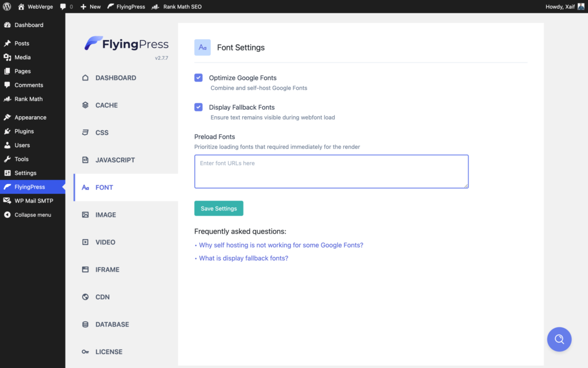
Task: Click the blue search bubble icon
Action: (559, 339)
